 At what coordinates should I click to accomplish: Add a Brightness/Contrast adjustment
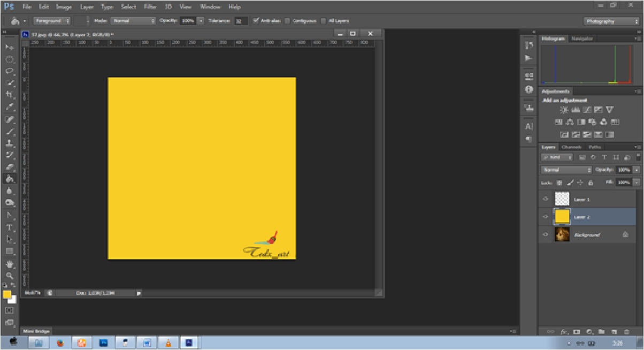(564, 110)
